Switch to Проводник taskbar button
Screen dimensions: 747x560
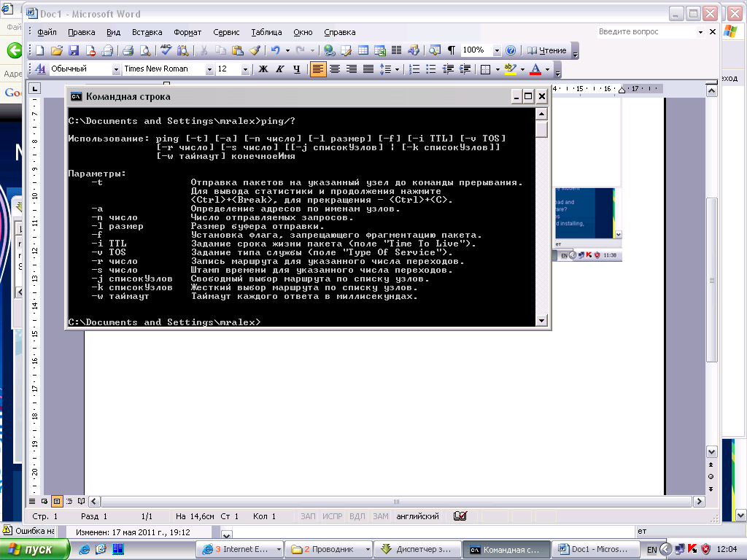329,549
